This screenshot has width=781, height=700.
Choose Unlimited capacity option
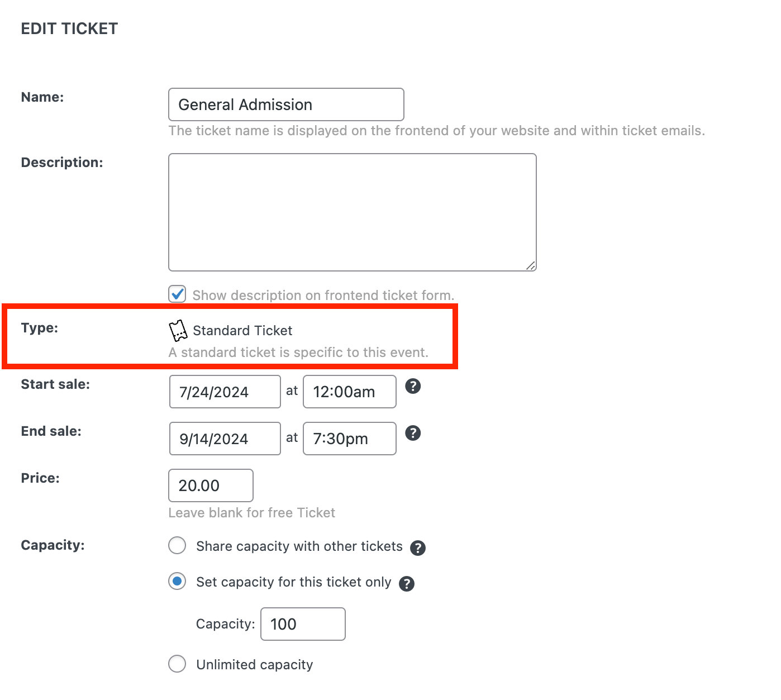click(x=177, y=664)
